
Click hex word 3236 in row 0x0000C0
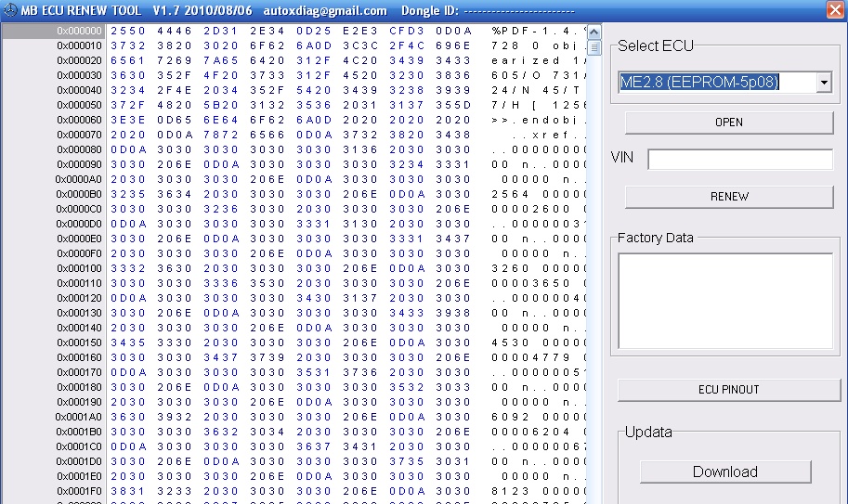coord(221,209)
